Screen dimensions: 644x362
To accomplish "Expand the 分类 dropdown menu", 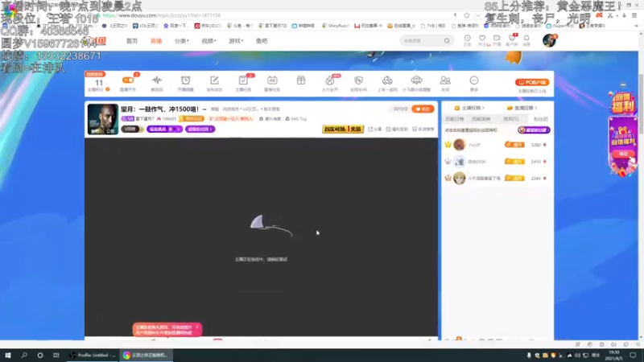I will (x=182, y=41).
